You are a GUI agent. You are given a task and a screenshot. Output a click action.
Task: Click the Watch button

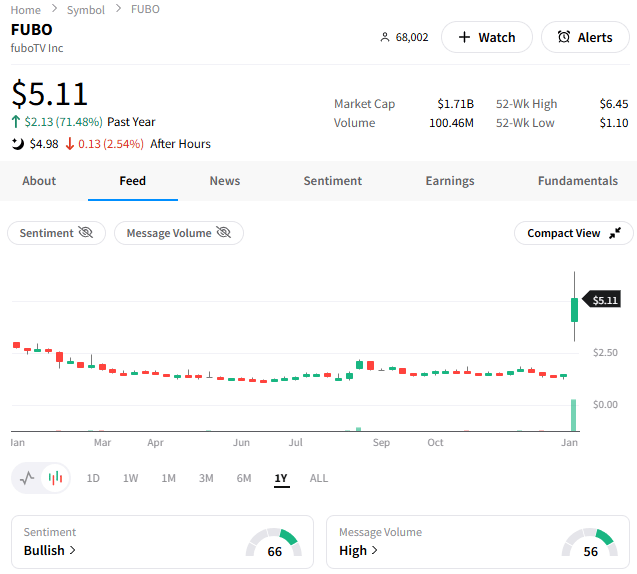(x=487, y=37)
